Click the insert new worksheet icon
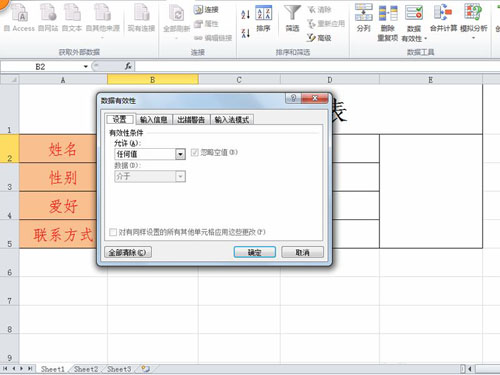Viewport: 500px width, 375px height. (x=145, y=369)
